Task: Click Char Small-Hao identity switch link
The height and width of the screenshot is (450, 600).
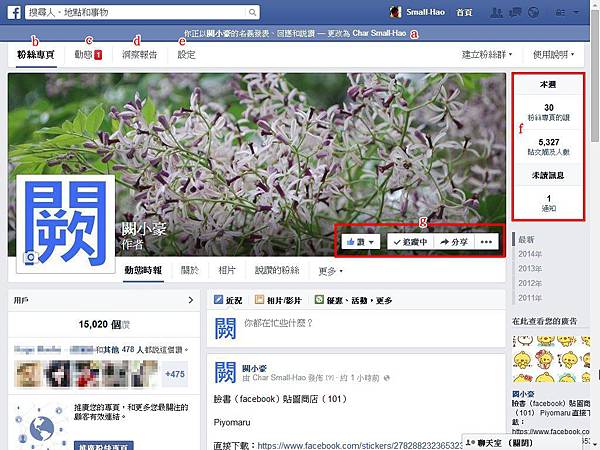Action: click(x=379, y=33)
